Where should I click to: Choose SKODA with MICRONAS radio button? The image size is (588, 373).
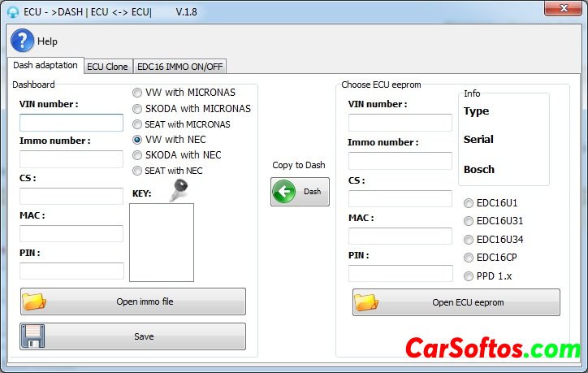pos(137,108)
